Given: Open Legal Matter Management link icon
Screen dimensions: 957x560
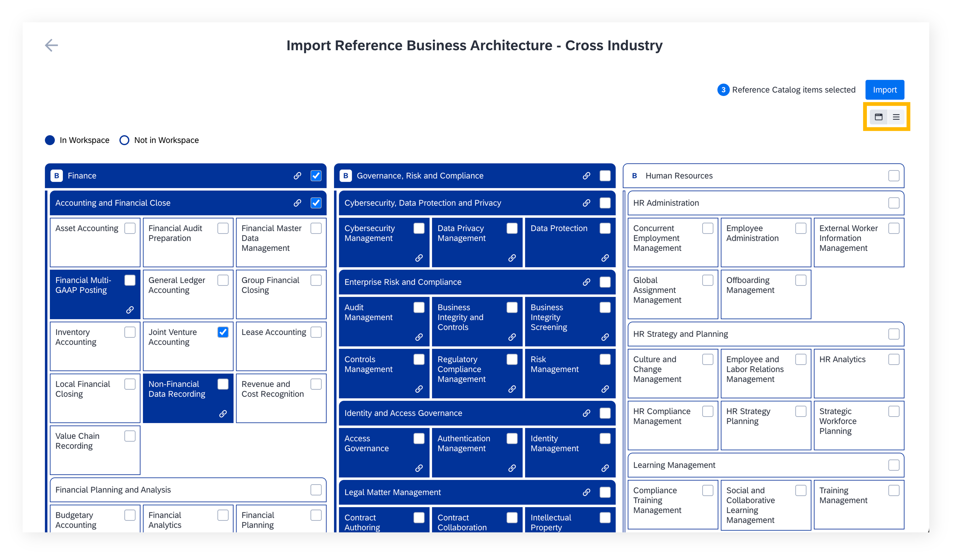Looking at the screenshot, I should coord(586,492).
